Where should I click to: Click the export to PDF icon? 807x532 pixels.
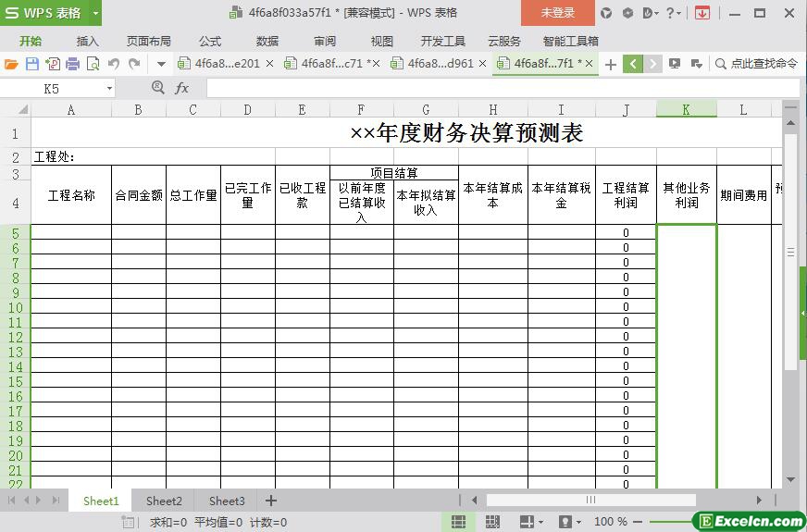click(52, 64)
